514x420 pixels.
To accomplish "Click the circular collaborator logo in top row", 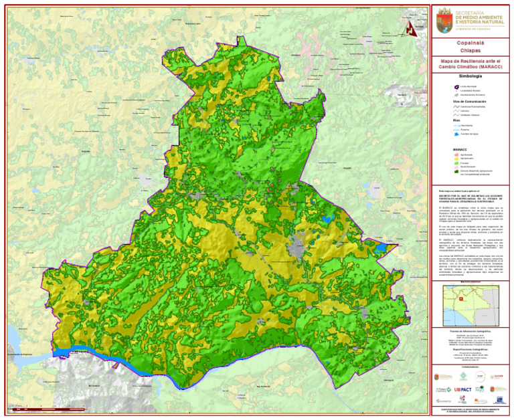I will [480, 377].
